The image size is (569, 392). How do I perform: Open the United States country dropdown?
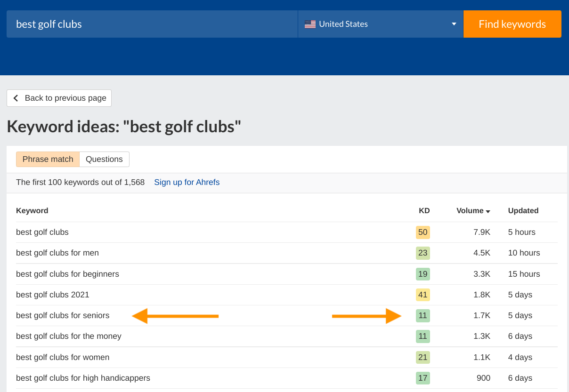[381, 24]
